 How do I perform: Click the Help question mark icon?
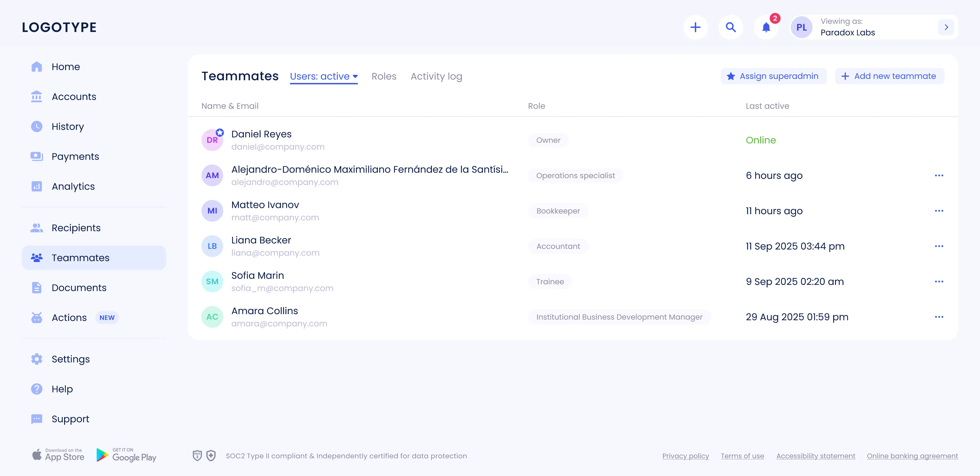[37, 389]
